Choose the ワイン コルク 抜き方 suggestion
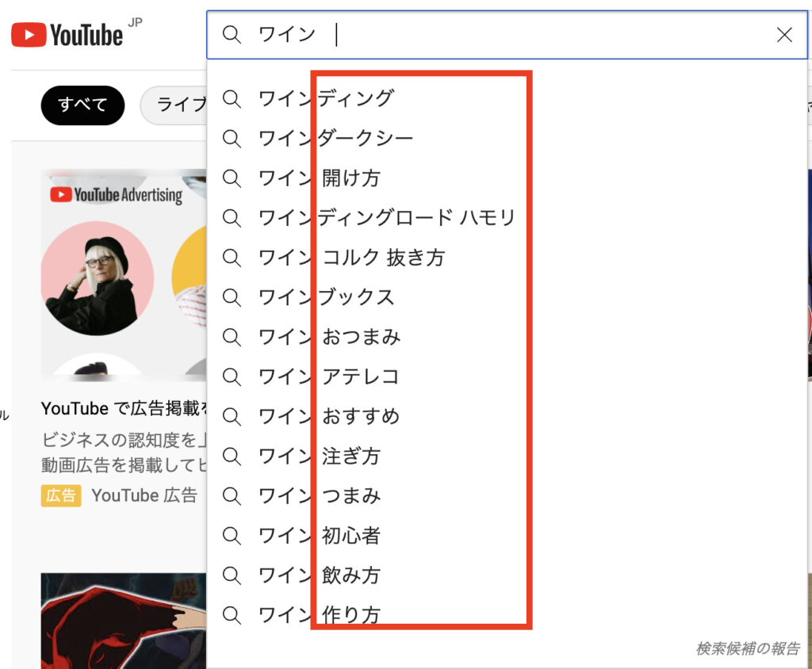Screen dimensions: 812x669 point(351,258)
